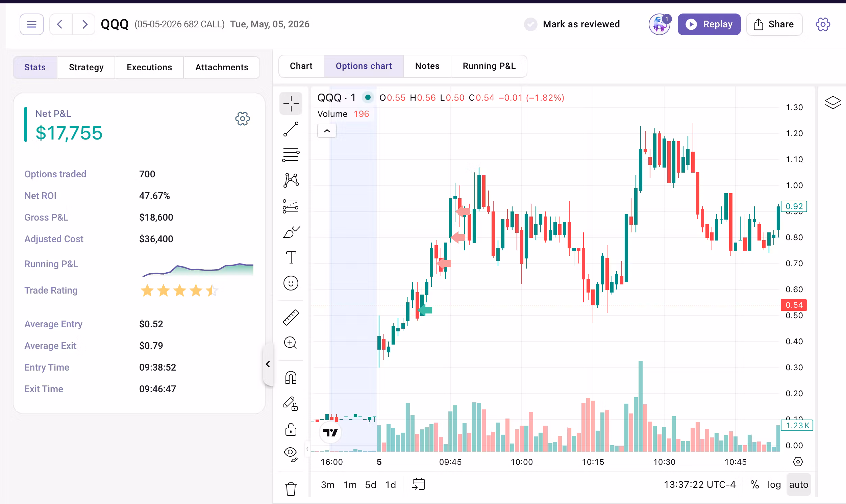846x504 pixels.
Task: Click the Net P&L value $17,755
Action: (69, 133)
